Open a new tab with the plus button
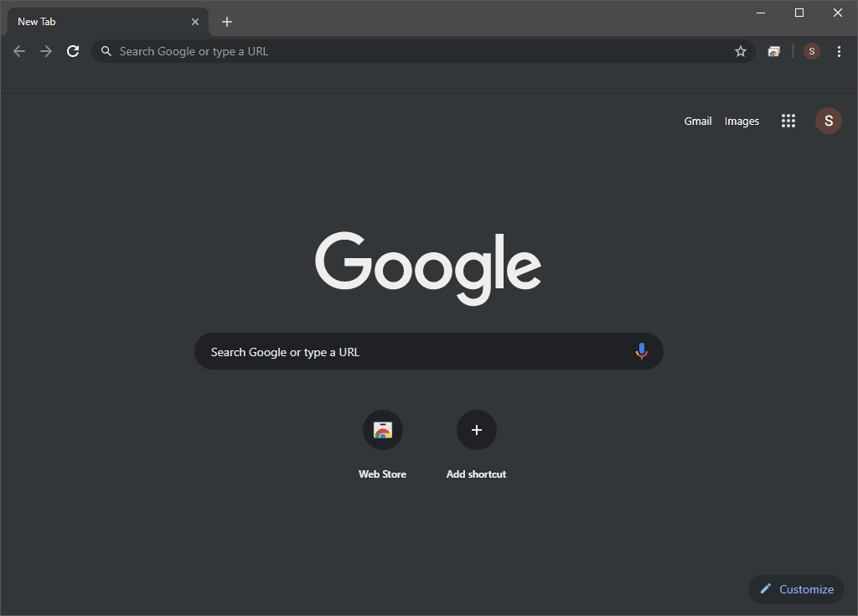This screenshot has width=858, height=616. coord(227,22)
